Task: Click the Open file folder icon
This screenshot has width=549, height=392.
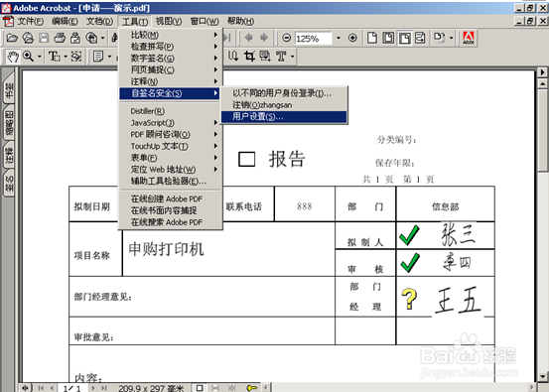Action: (12, 38)
